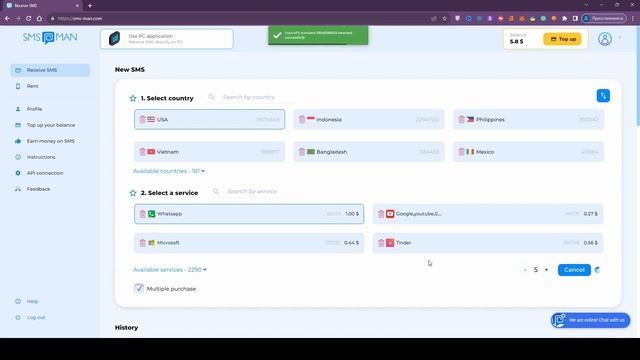Select Bangladesh country card
Image resolution: width=640 pixels, height=360 pixels.
pos(369,151)
